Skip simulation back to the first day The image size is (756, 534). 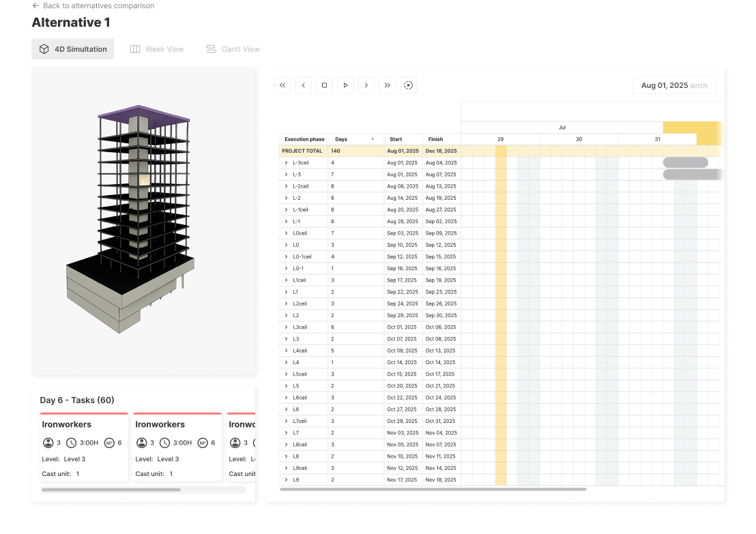pos(282,85)
